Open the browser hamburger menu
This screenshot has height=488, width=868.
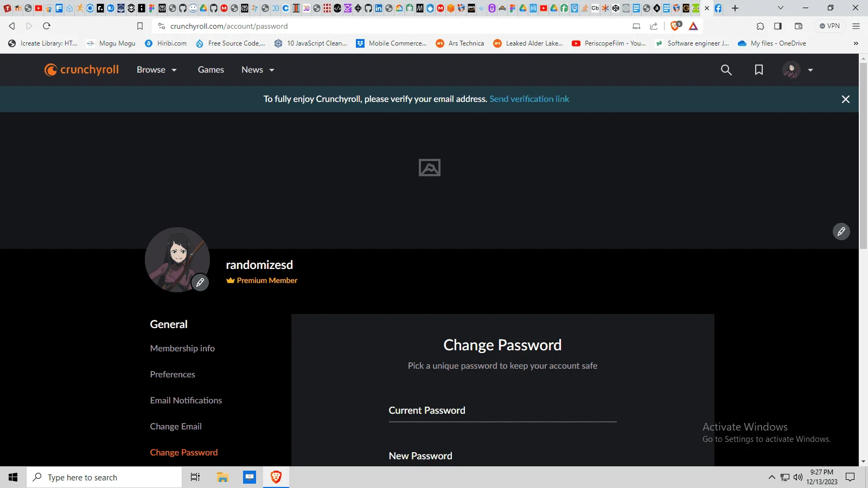pyautogui.click(x=856, y=26)
